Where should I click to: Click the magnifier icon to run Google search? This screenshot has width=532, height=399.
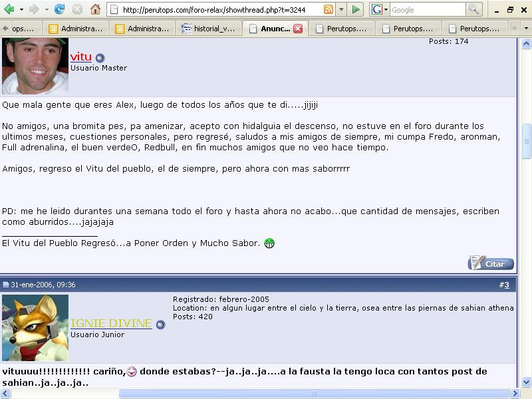[473, 10]
